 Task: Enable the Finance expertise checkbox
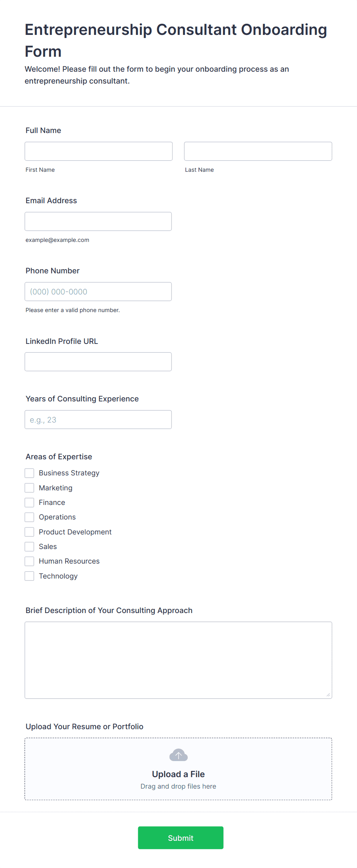click(30, 503)
